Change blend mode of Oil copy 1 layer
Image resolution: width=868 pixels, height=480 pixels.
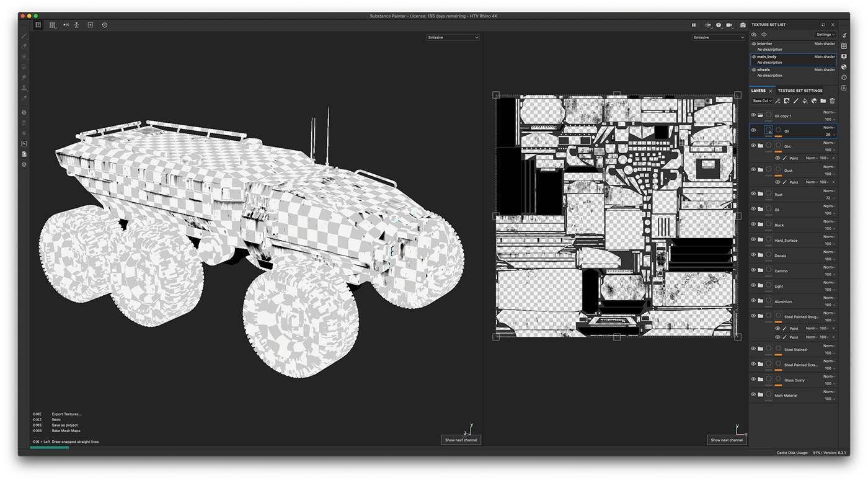(829, 112)
